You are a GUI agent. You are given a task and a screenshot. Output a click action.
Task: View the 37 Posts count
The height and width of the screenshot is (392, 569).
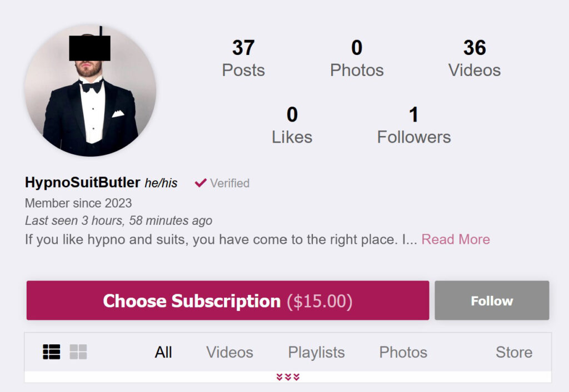tap(243, 58)
